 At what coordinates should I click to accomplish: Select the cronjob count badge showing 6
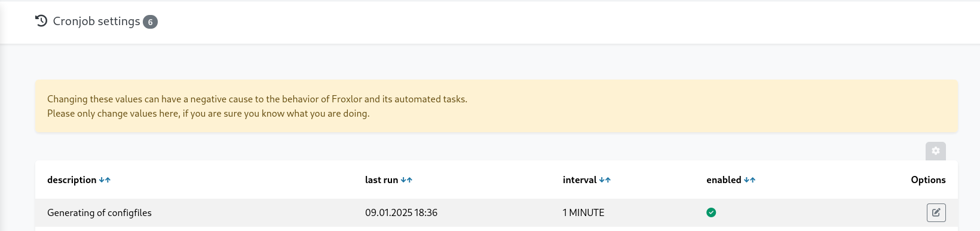click(150, 22)
